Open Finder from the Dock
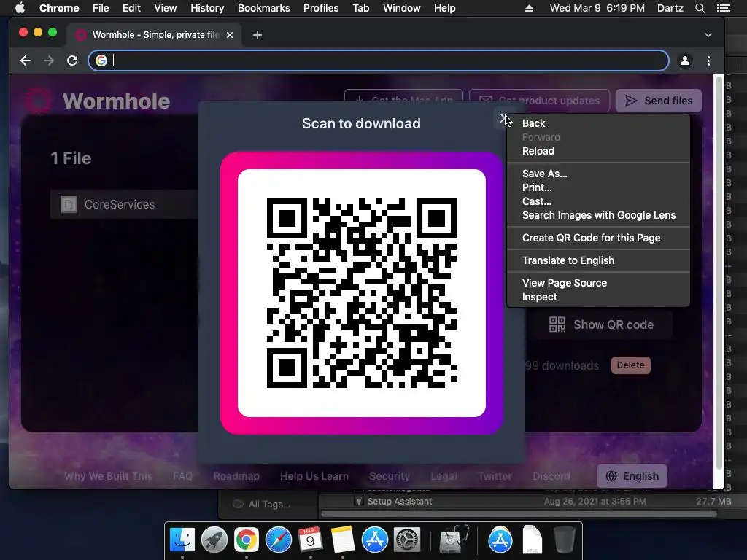Screen dimensions: 747x560 182,540
